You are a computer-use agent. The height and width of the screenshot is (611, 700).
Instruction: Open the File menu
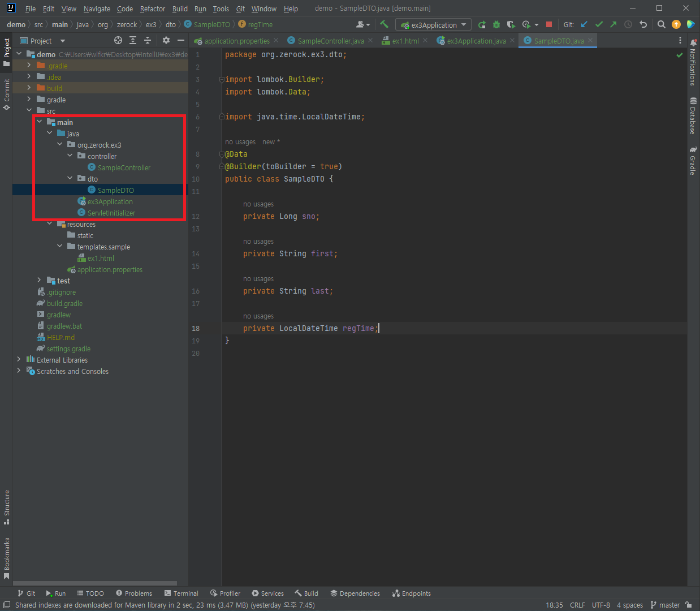(x=31, y=8)
